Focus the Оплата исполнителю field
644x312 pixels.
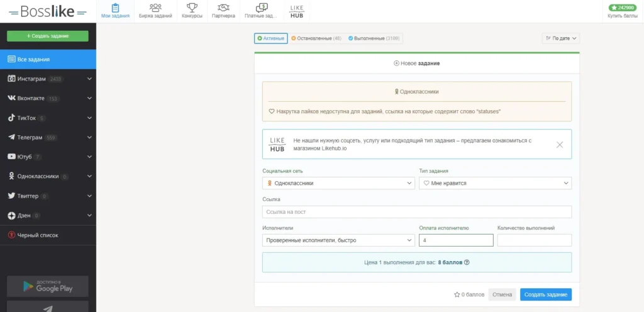pos(456,240)
